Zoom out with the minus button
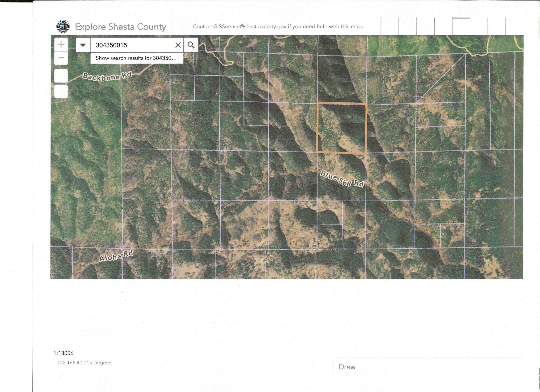The width and height of the screenshot is (540, 392). click(x=61, y=58)
